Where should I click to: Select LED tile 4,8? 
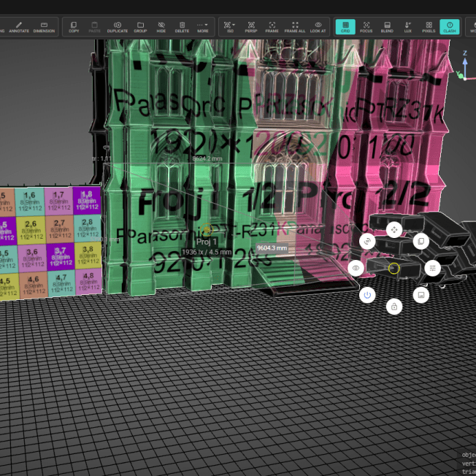tap(89, 282)
